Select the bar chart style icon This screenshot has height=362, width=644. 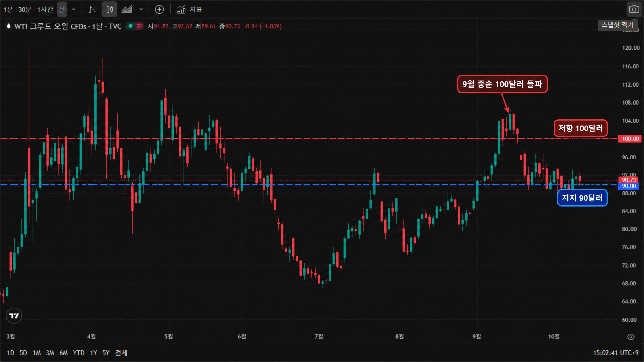92,9
